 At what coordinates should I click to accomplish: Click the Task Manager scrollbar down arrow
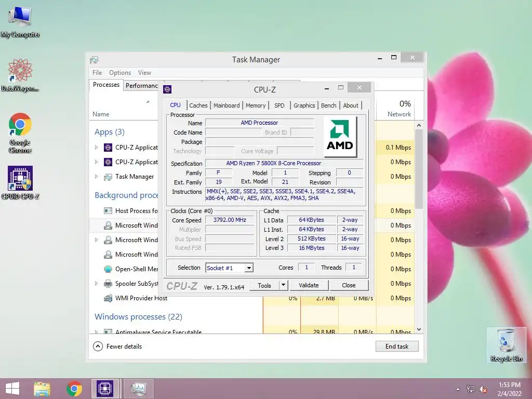coord(419,329)
